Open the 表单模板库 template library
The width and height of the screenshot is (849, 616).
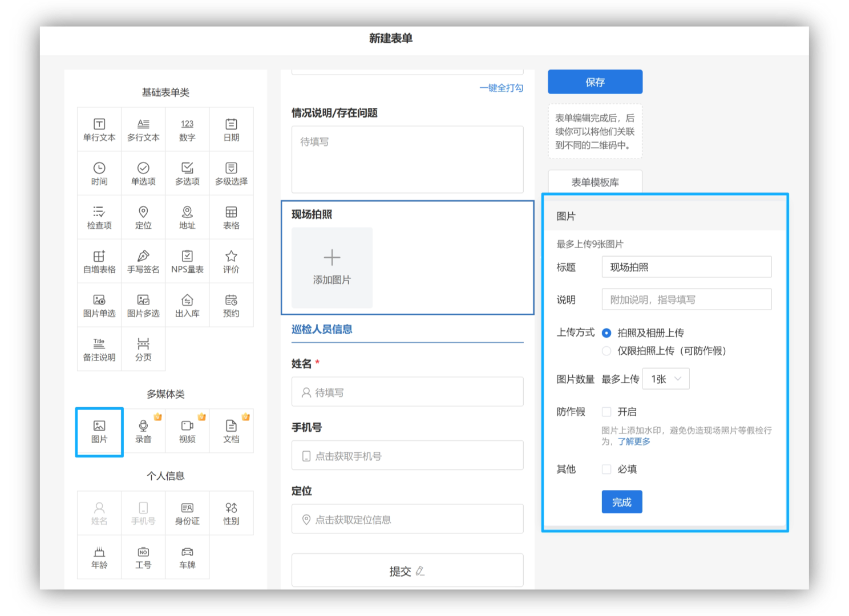click(595, 182)
